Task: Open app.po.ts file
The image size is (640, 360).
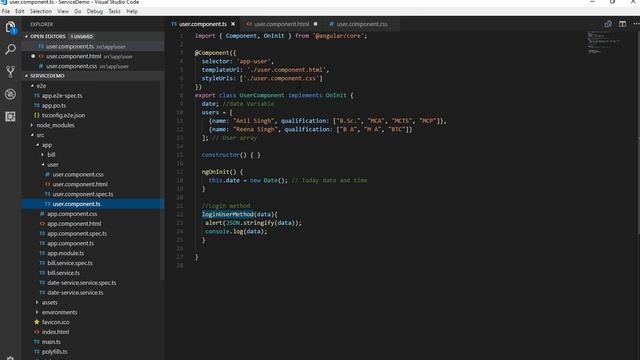Action: 53,105
